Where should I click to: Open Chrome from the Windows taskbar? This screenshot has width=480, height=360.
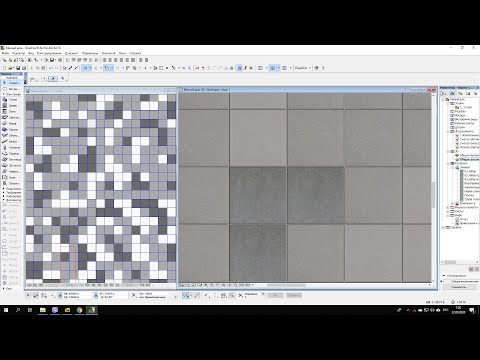click(x=79, y=310)
